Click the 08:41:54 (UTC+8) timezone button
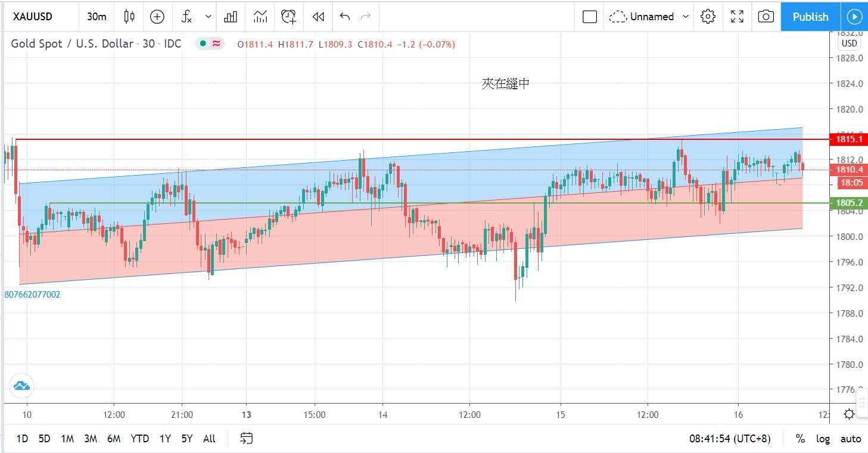This screenshot has width=868, height=453. coord(730,439)
